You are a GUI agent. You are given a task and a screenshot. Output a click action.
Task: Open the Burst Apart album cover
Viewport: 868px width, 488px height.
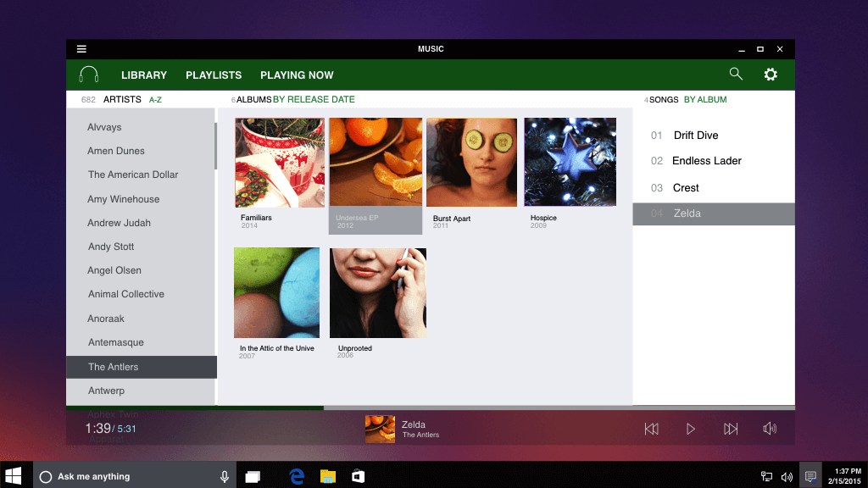pos(471,162)
